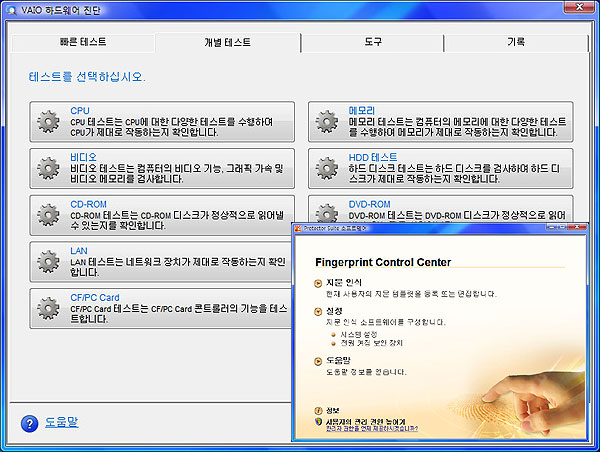Click the 비디오 test gear icon

tap(48, 168)
